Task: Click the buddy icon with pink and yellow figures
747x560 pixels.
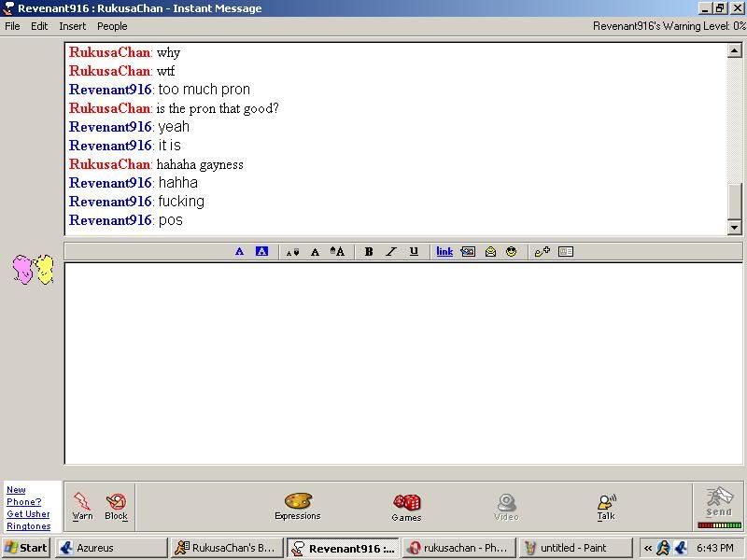Action: pos(33,270)
